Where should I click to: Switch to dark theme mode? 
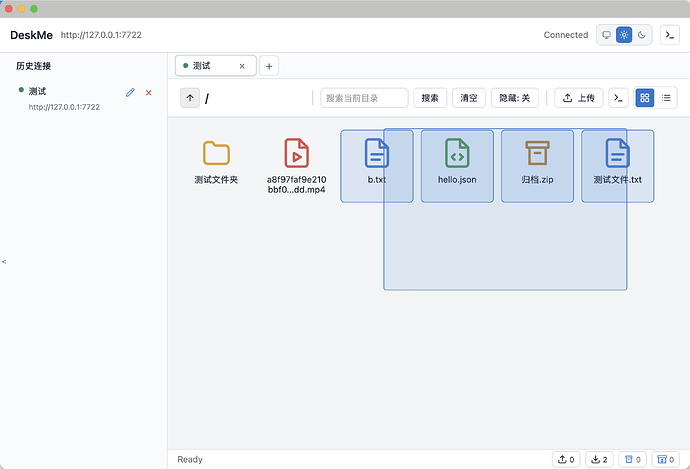coord(642,35)
